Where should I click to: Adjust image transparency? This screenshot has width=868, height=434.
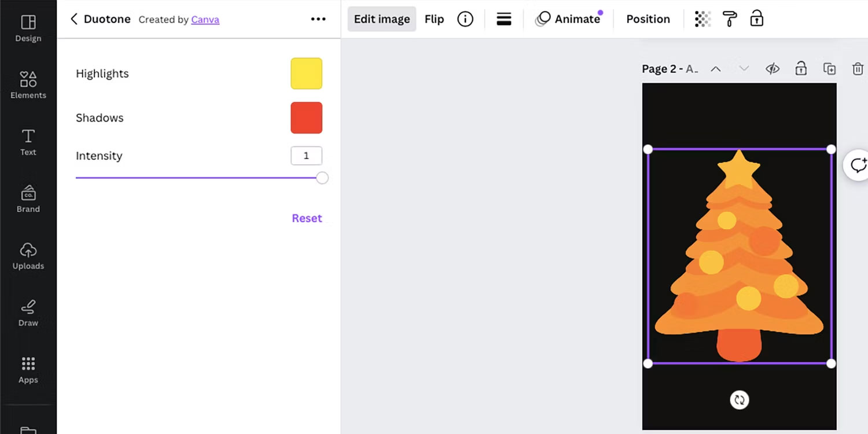coord(703,19)
